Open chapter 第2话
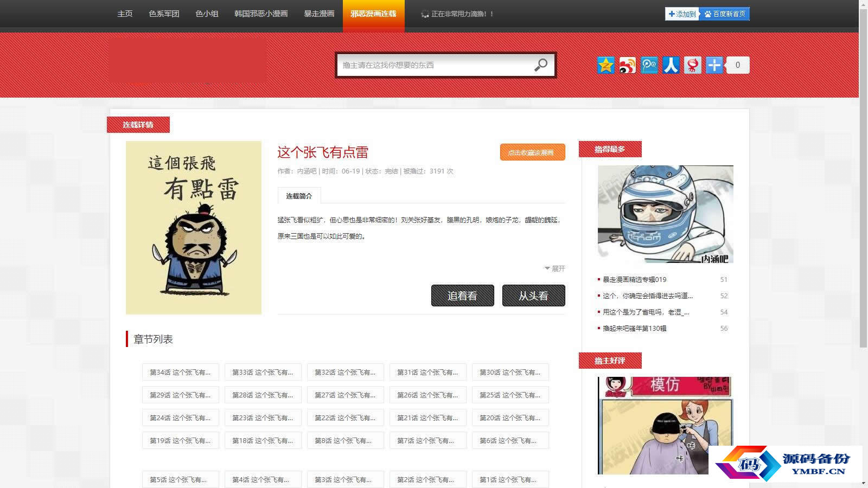This screenshot has width=868, height=488. coord(428,479)
